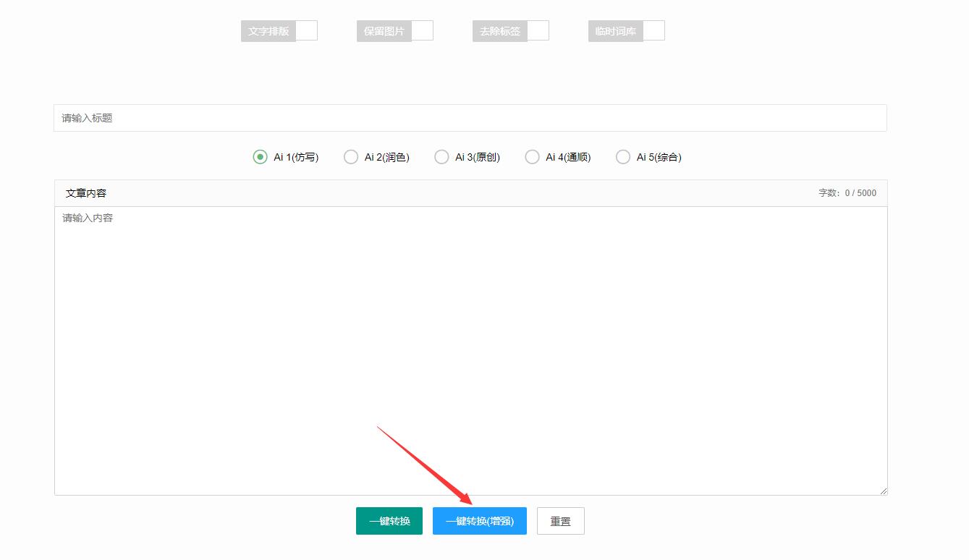The width and height of the screenshot is (969, 560).
Task: Toggle the 去除标签 switch
Action: coord(511,31)
